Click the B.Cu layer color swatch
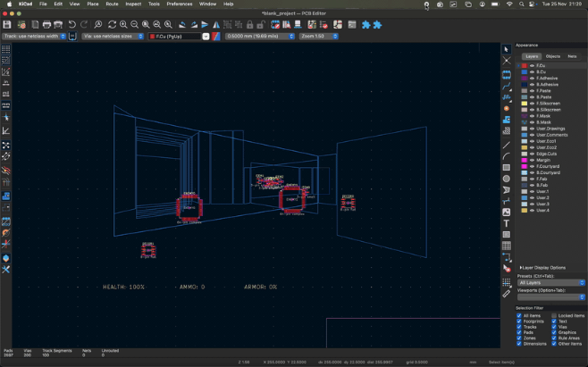This screenshot has height=367, width=588. [x=525, y=71]
